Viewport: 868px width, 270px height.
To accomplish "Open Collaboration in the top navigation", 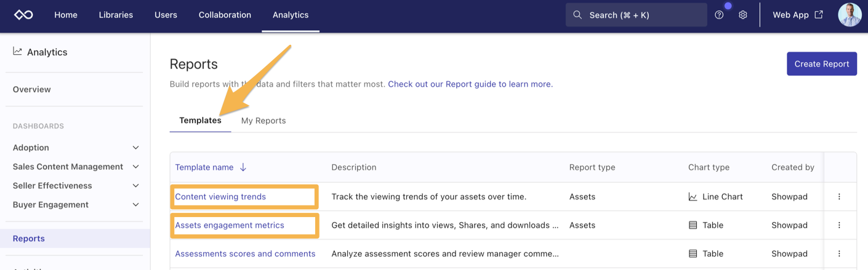I will point(225,15).
